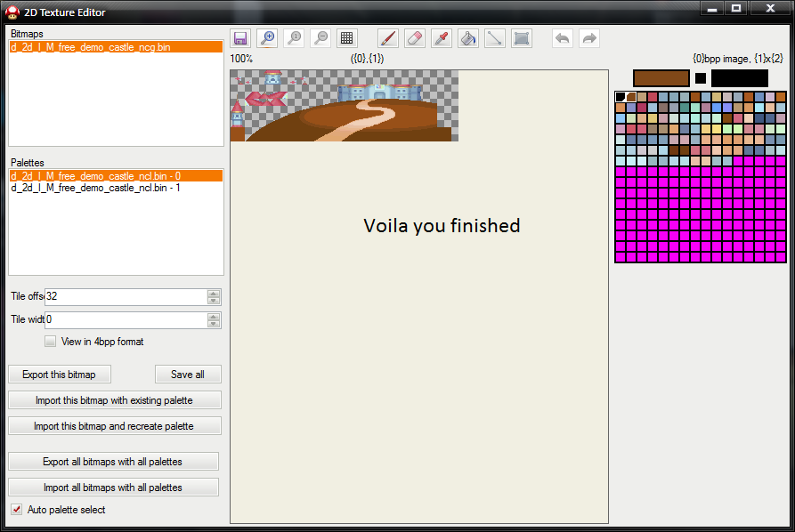The height and width of the screenshot is (532, 795).
Task: Click the Zoom in magnifier icon
Action: coord(267,38)
